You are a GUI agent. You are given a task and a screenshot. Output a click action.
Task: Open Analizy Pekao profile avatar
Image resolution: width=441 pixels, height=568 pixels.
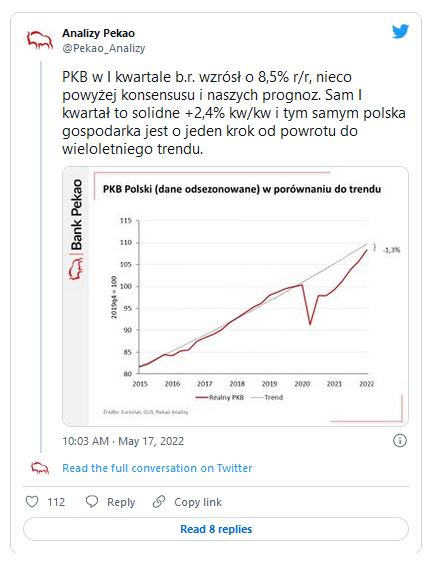[x=39, y=40]
